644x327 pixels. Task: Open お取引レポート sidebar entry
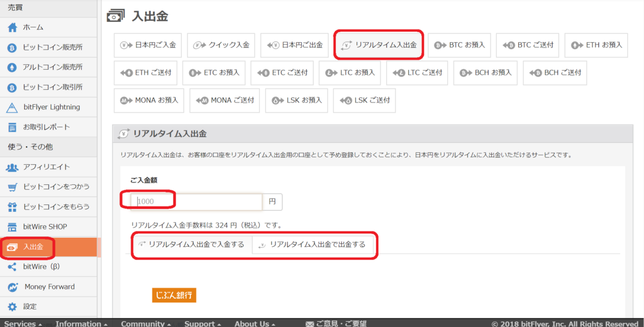click(48, 128)
